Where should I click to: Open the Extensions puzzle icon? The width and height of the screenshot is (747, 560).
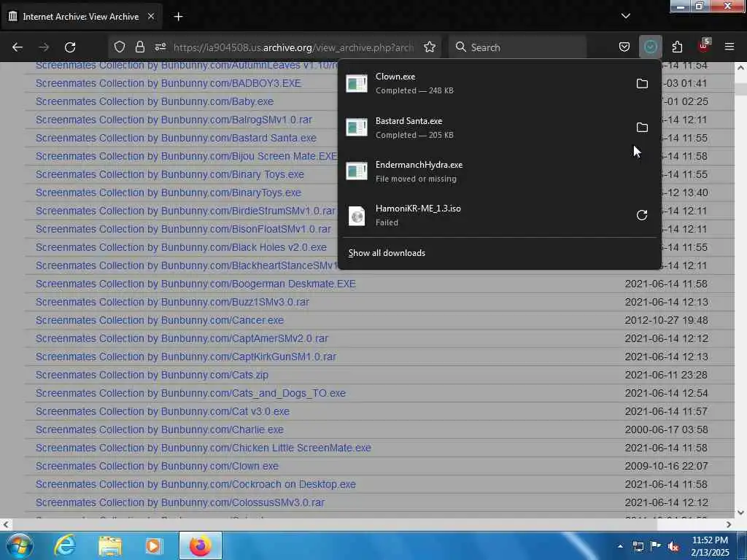point(677,47)
